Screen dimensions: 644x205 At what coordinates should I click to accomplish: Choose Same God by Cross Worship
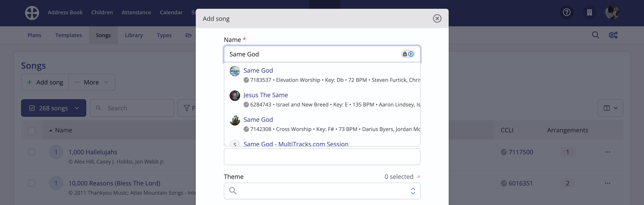322,124
